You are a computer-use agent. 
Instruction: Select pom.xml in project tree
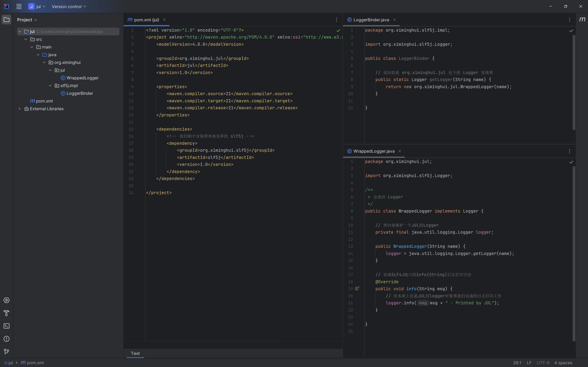tap(41, 101)
